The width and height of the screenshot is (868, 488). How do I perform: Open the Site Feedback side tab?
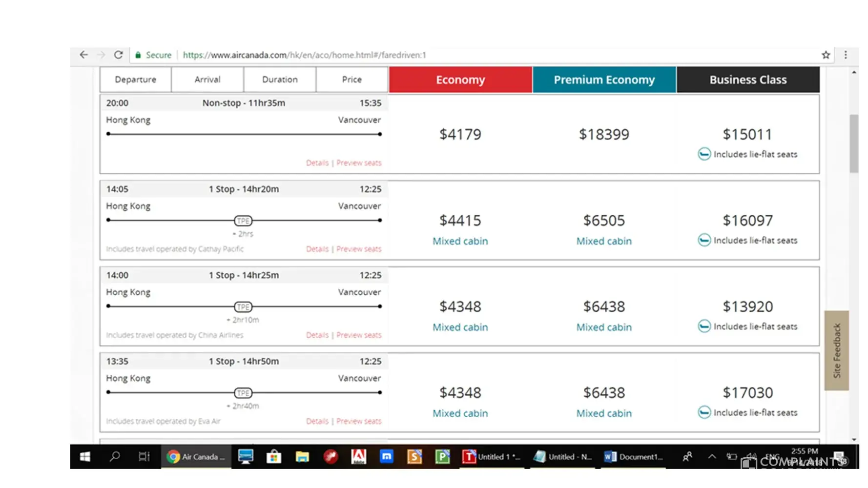(837, 350)
